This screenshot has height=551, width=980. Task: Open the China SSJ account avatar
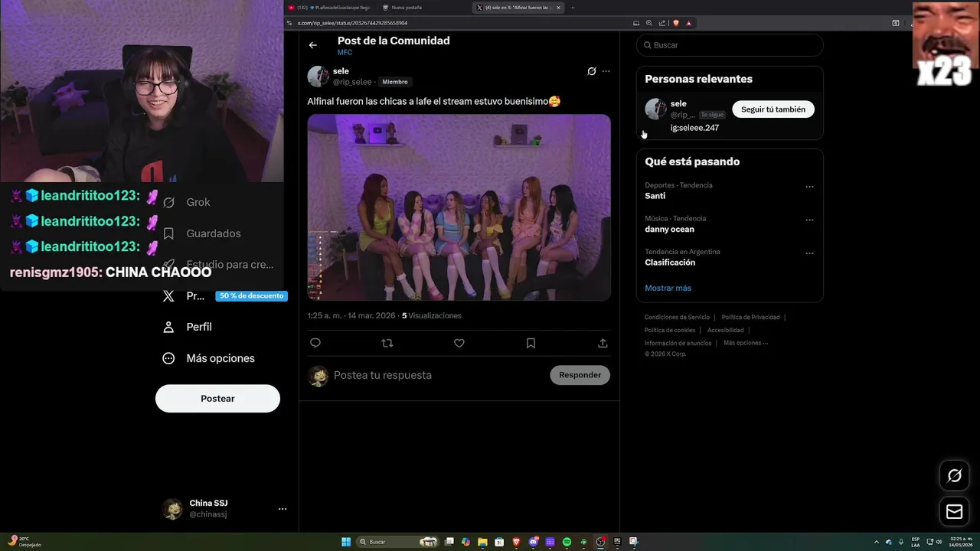pos(172,509)
